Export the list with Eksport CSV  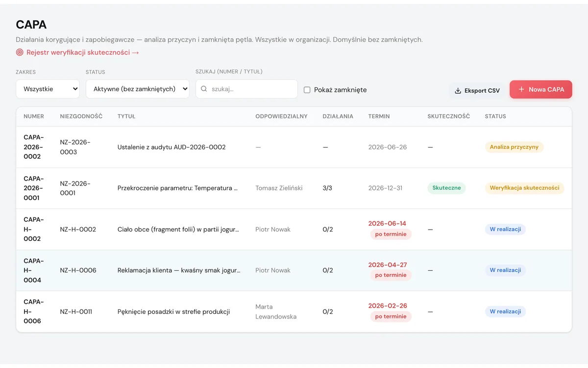tap(477, 91)
